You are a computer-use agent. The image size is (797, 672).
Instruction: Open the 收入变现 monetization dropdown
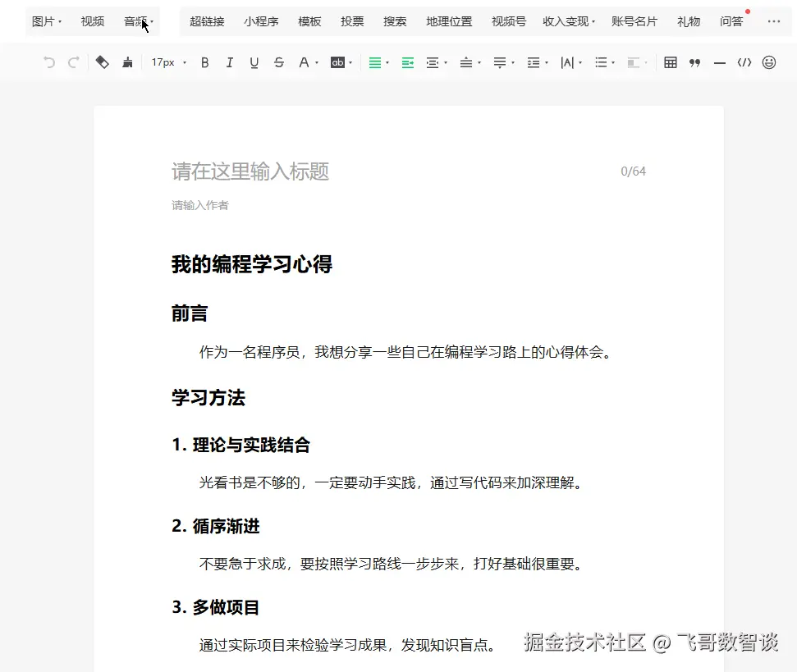point(568,21)
